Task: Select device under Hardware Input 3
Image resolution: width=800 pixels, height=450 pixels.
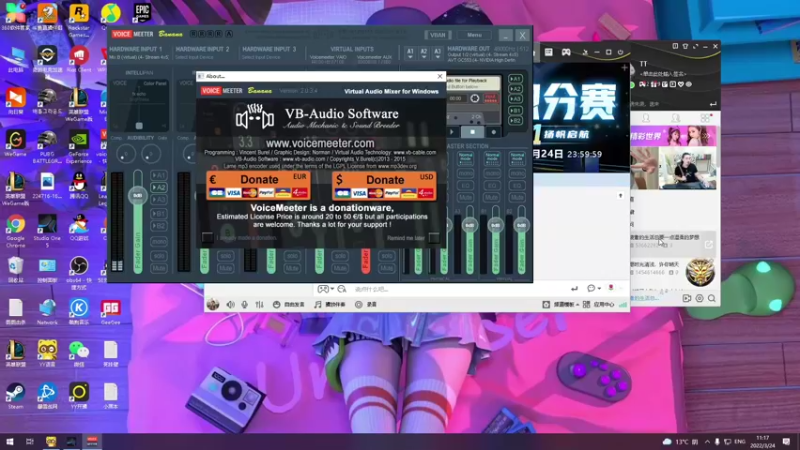Action: pos(261,57)
